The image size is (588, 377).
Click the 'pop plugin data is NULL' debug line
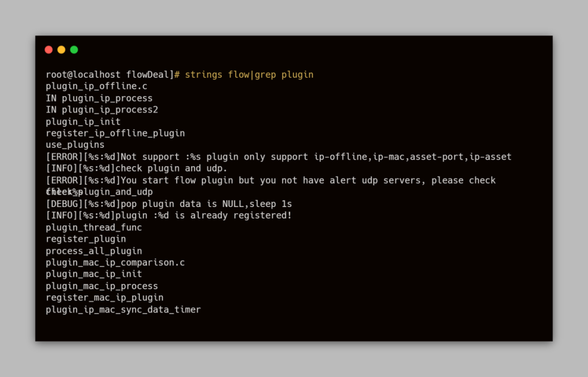169,204
